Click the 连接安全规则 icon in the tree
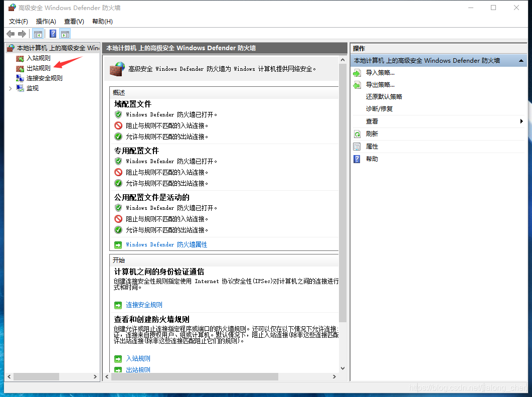This screenshot has height=397, width=532. (x=20, y=78)
